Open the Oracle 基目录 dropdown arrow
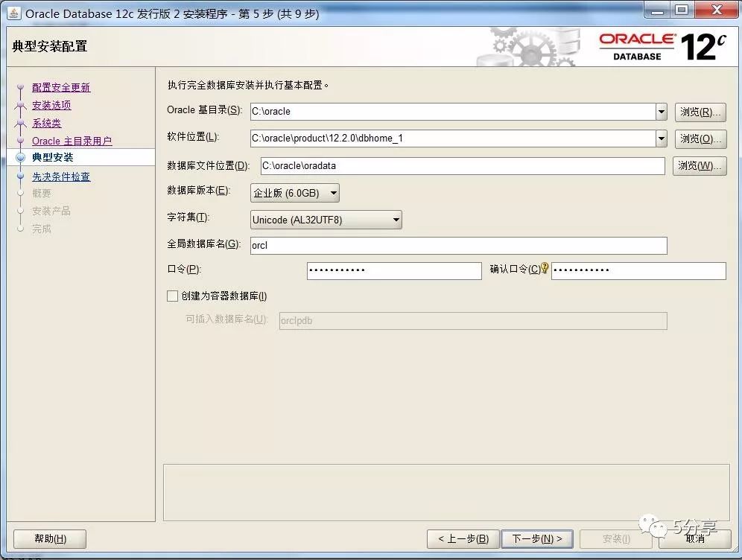The image size is (742, 560). click(x=661, y=112)
